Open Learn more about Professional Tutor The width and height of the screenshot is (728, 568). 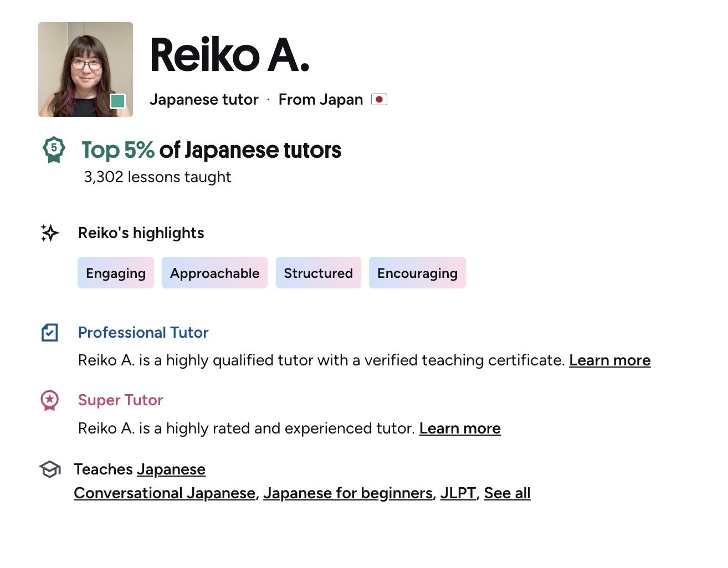tap(610, 360)
